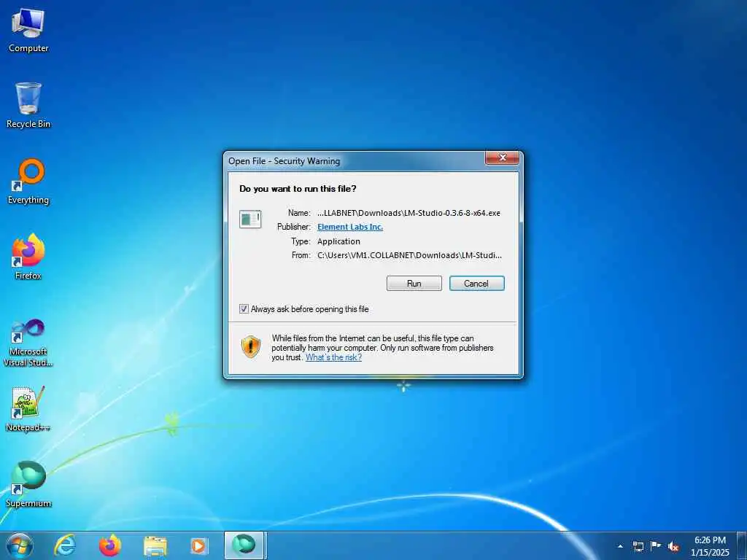Click the From path text
Viewport: 747px width, 560px height.
click(409, 255)
